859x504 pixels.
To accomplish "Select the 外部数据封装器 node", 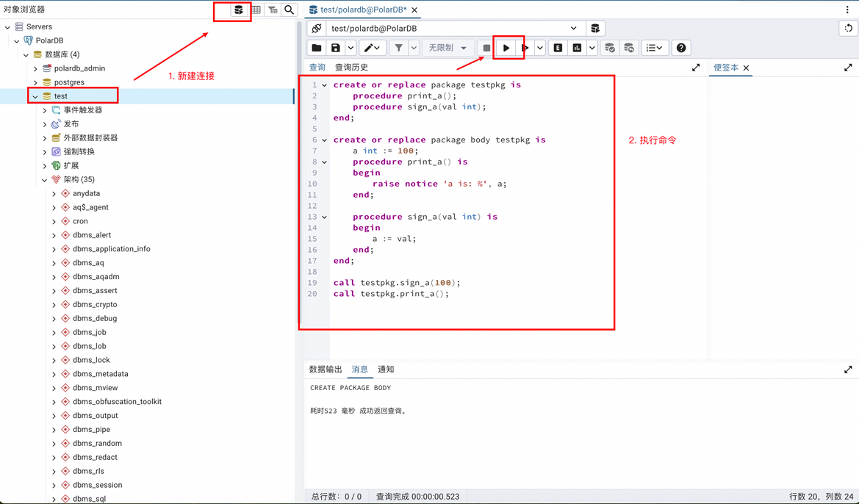I will click(90, 137).
